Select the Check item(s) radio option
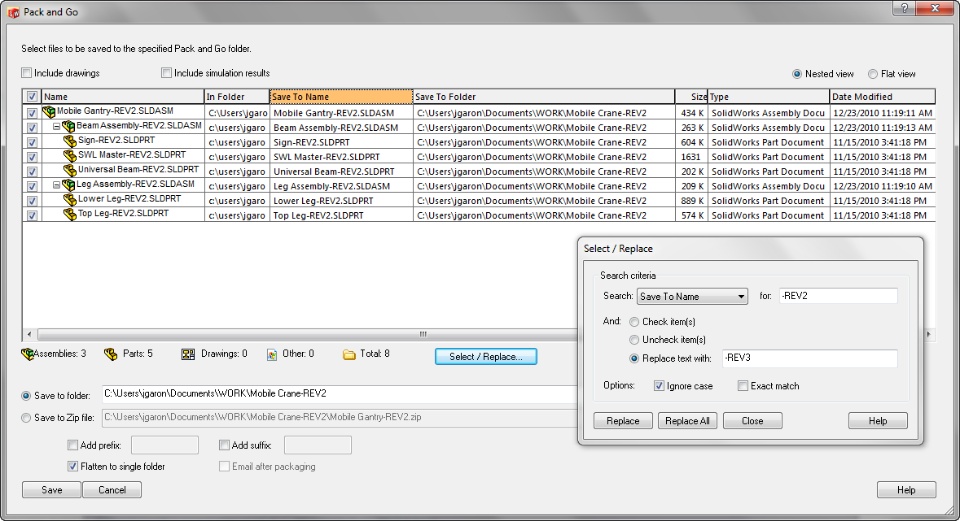Image resolution: width=960 pixels, height=521 pixels. point(634,322)
